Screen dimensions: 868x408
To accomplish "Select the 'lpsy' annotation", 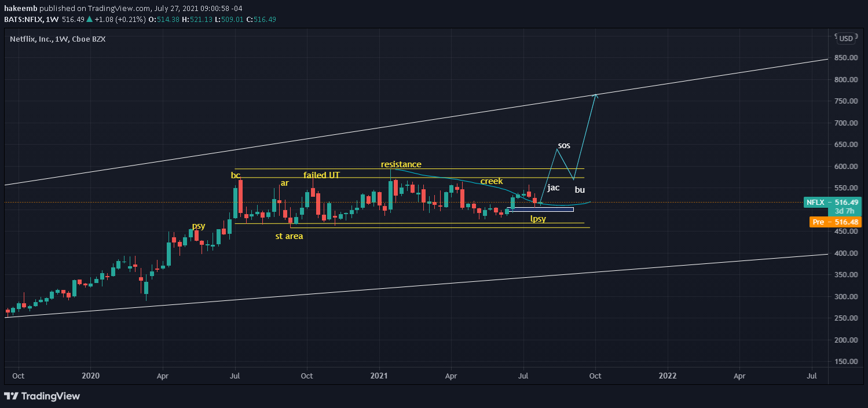I will [538, 219].
